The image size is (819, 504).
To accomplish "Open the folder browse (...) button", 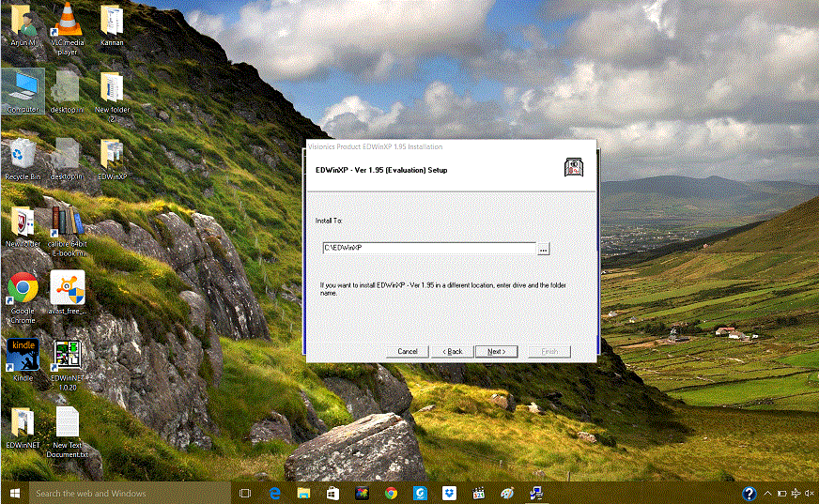I will 543,249.
